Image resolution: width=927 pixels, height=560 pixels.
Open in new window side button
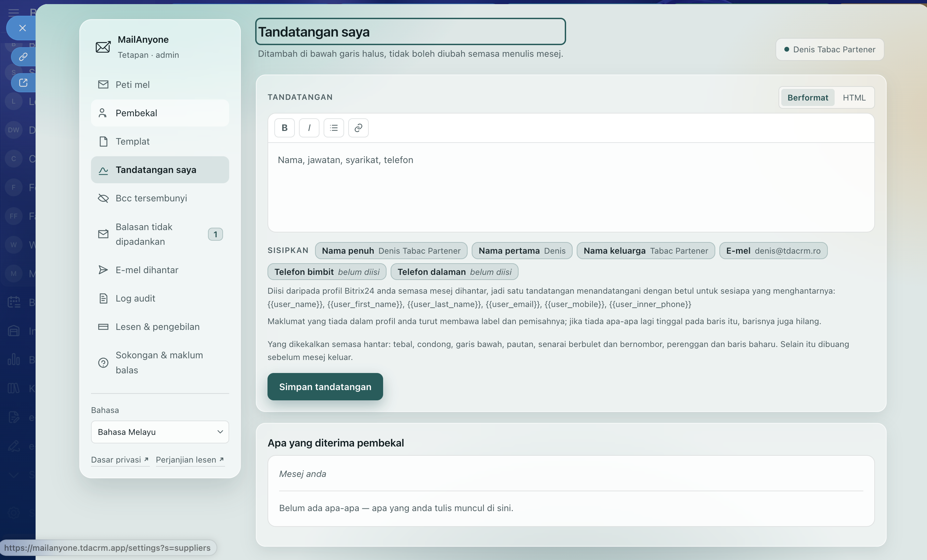coord(23,83)
